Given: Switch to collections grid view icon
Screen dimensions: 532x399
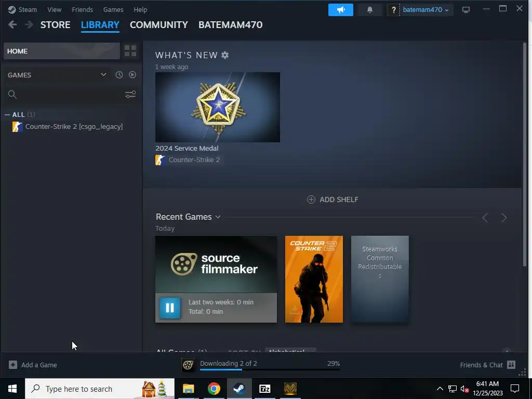Looking at the screenshot, I should (x=130, y=51).
